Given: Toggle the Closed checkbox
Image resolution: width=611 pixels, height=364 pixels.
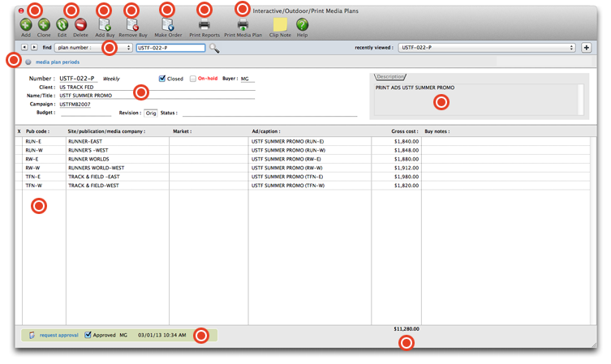Looking at the screenshot, I should coord(161,79).
